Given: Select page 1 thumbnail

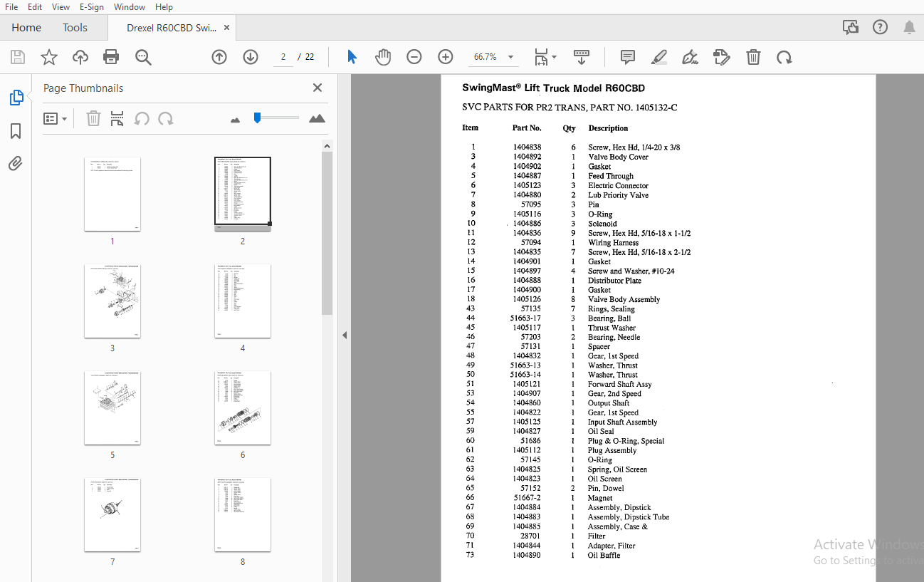Looking at the screenshot, I should 112,194.
